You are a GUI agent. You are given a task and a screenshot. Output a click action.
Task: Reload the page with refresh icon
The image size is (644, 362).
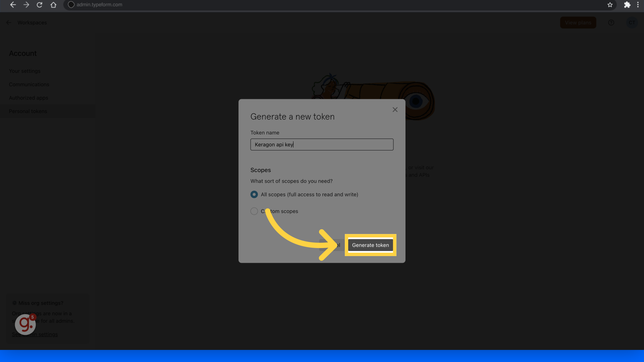click(x=40, y=5)
